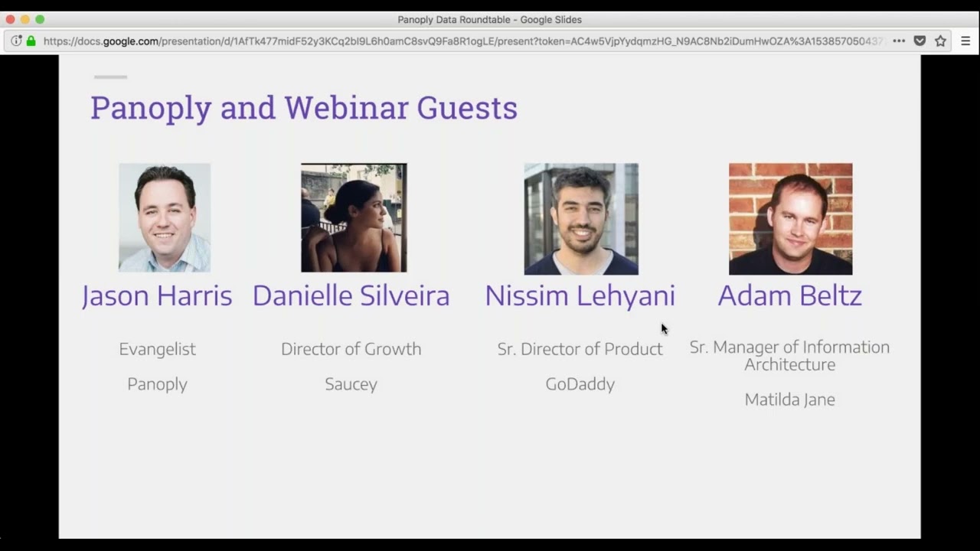The image size is (980, 551).
Task: Click the company name 'GoDaddy'
Action: click(580, 384)
